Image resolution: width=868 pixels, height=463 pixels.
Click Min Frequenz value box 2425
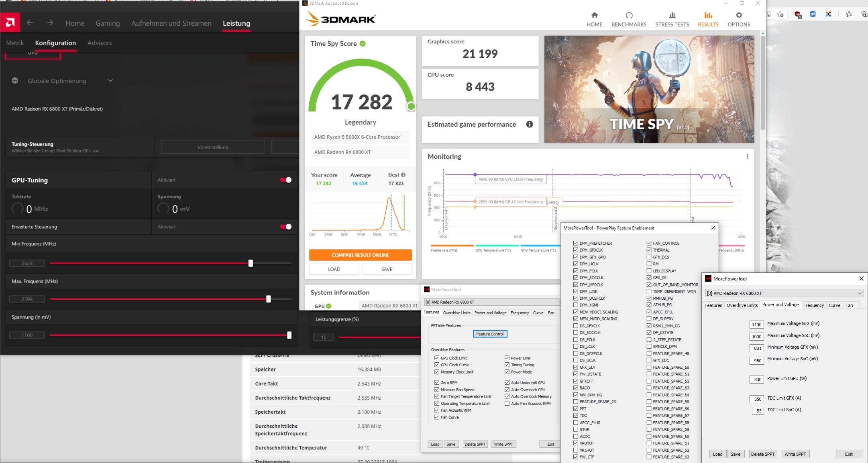(x=27, y=263)
